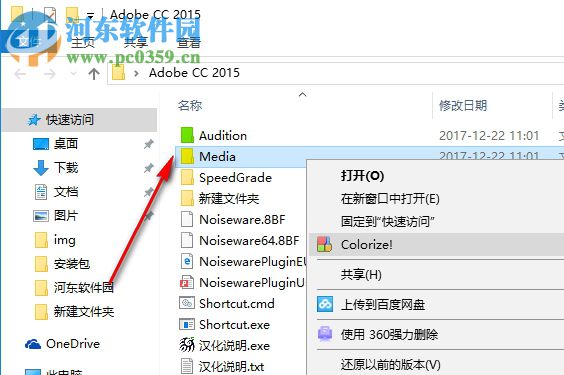Select the yellow Media folder icon

[187, 156]
